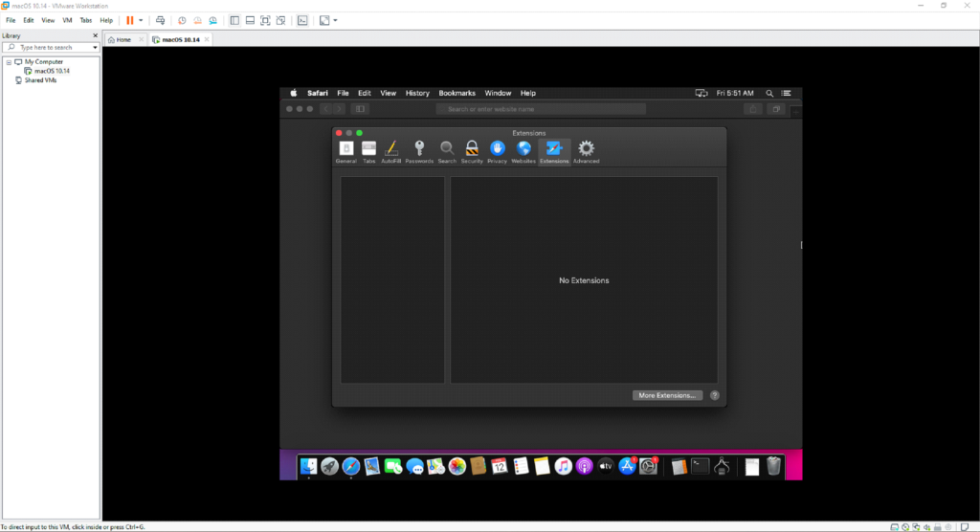980x532 pixels.
Task: Click the Safari help question mark button
Action: tap(715, 395)
